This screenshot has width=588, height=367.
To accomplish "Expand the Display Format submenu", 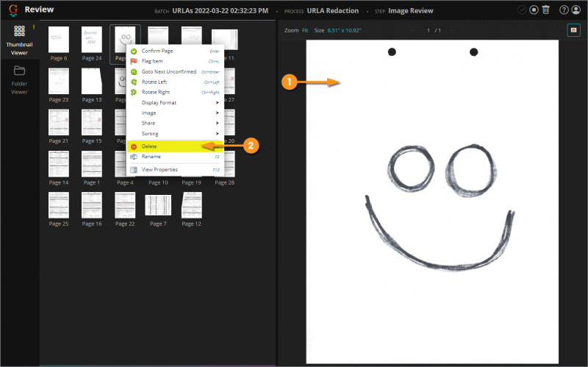I will pyautogui.click(x=175, y=102).
